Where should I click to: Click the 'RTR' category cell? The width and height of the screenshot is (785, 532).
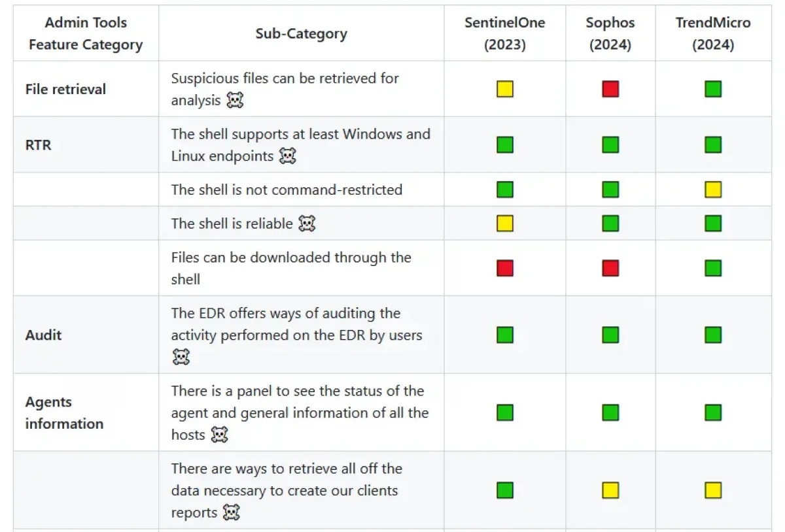(38, 145)
